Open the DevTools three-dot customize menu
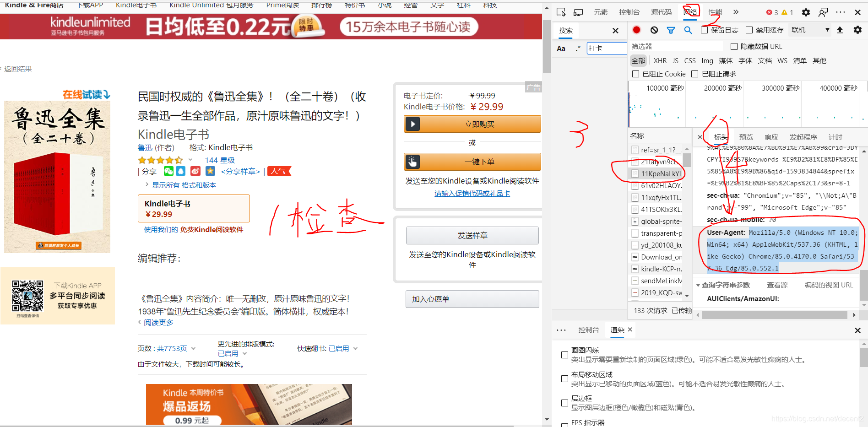Image resolution: width=868 pixels, height=427 pixels. [841, 12]
